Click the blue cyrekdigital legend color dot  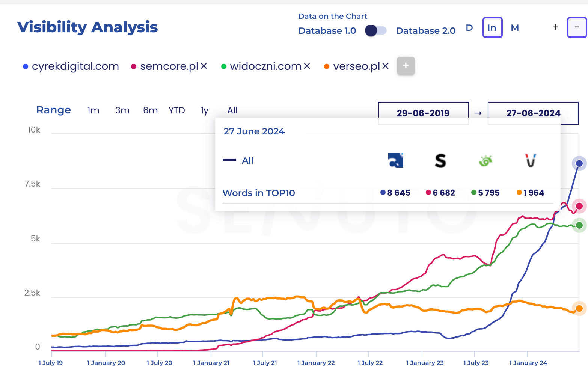point(26,66)
